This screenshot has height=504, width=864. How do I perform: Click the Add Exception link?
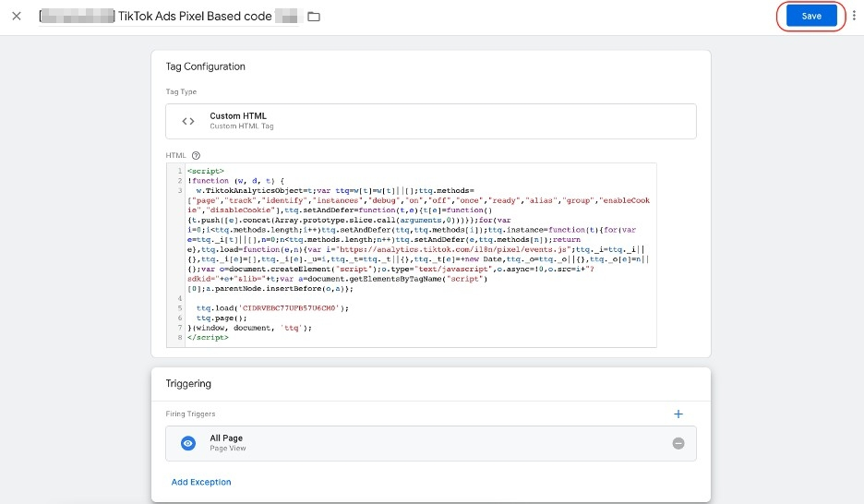point(201,482)
